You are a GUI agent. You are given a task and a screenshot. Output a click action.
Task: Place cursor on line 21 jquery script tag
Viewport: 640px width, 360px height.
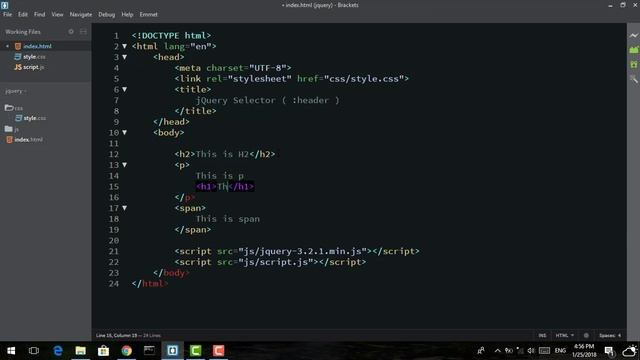[x=297, y=251]
